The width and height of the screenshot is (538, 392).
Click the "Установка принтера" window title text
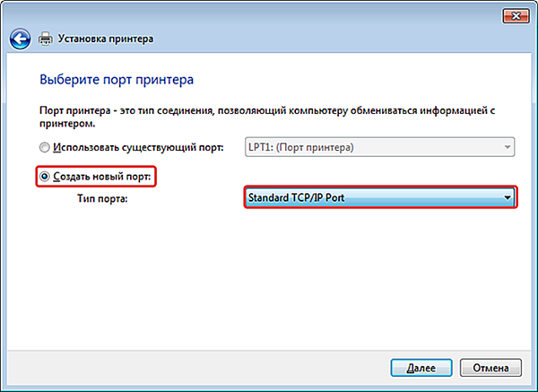(x=106, y=39)
